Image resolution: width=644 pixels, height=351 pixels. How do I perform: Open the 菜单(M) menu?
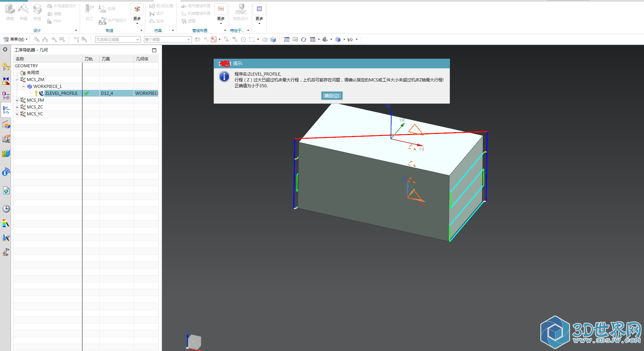pos(15,39)
